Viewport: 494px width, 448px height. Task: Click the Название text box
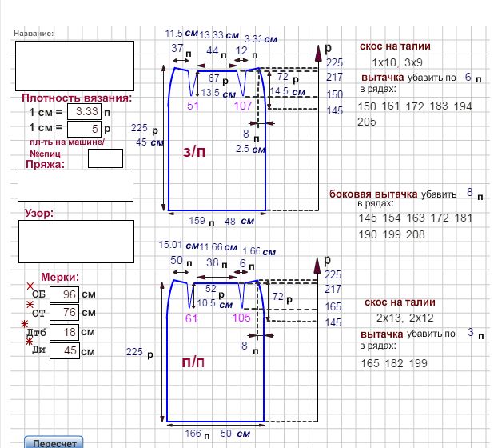point(74,66)
